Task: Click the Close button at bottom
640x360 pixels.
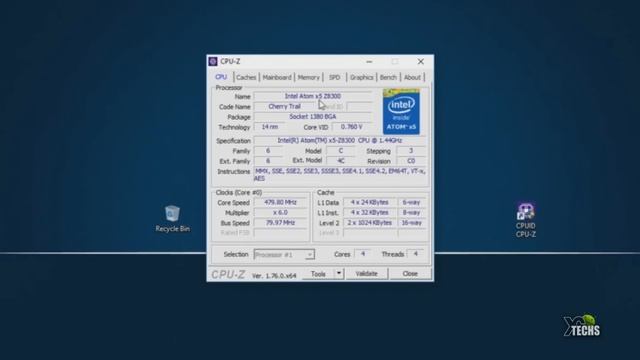Action: pyautogui.click(x=410, y=274)
